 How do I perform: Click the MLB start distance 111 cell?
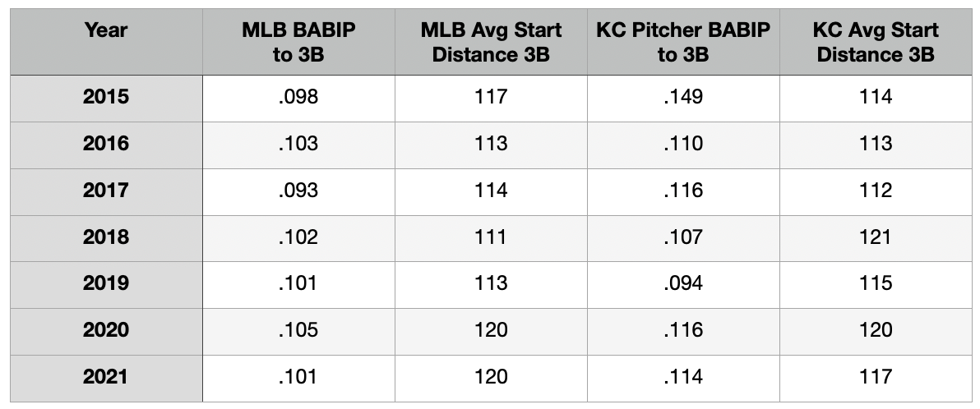[491, 237]
